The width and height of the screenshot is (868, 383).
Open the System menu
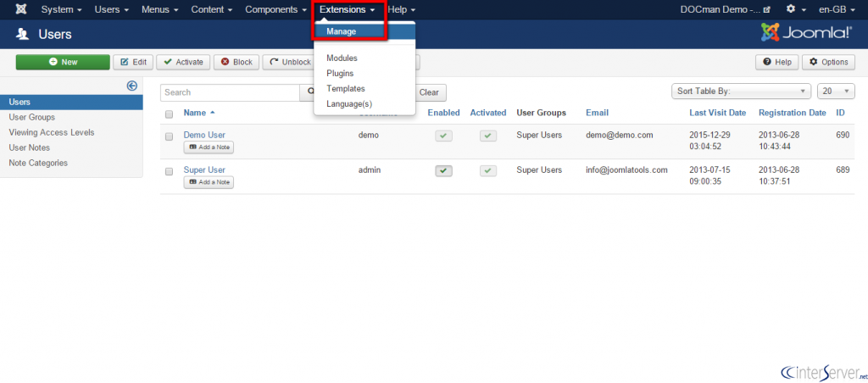(x=61, y=9)
